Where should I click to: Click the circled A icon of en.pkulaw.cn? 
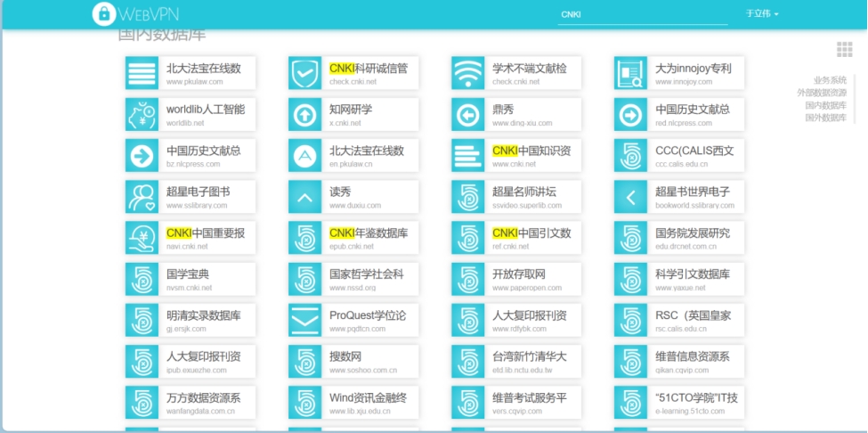pos(304,155)
